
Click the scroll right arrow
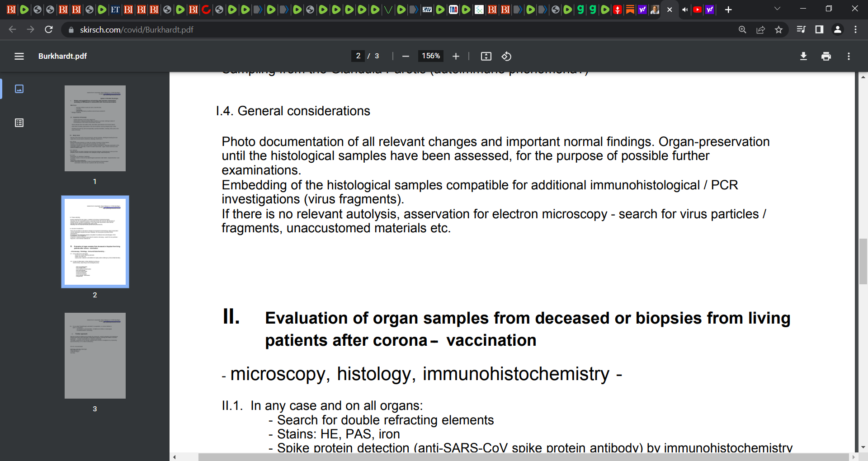(x=854, y=457)
